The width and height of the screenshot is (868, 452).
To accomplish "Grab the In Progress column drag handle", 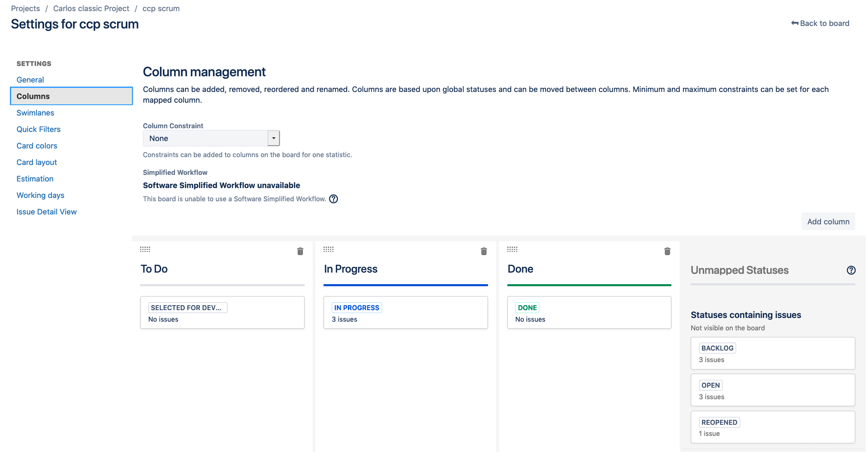I will click(x=328, y=249).
